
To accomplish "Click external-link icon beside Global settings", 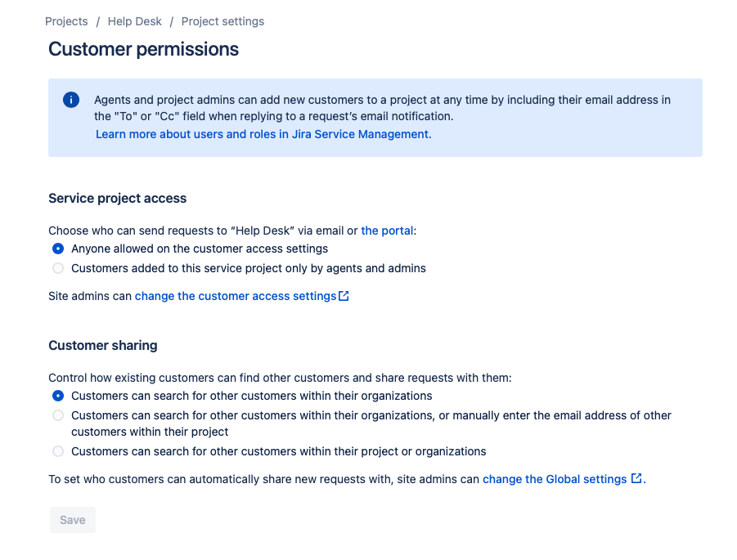I will 636,478.
